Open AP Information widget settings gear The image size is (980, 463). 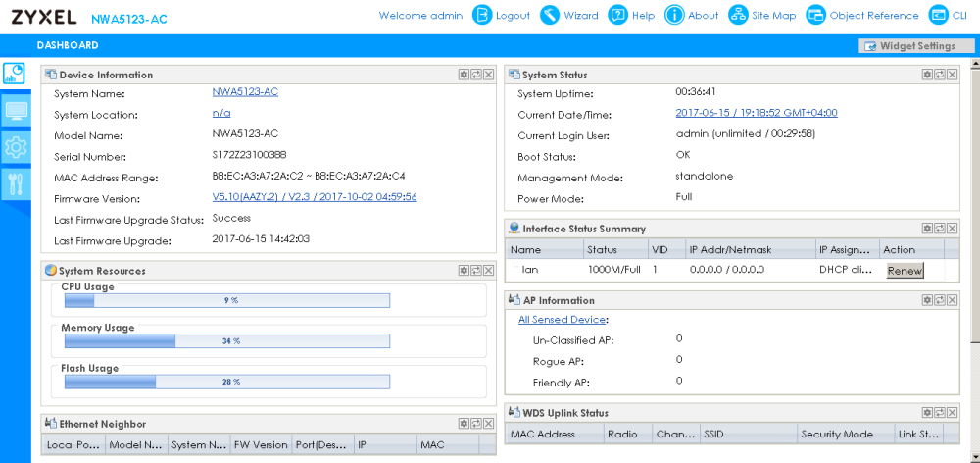(x=927, y=300)
